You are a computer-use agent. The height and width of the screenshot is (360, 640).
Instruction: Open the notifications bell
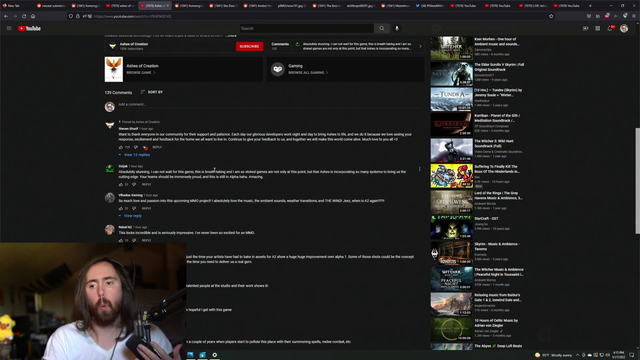click(x=610, y=28)
